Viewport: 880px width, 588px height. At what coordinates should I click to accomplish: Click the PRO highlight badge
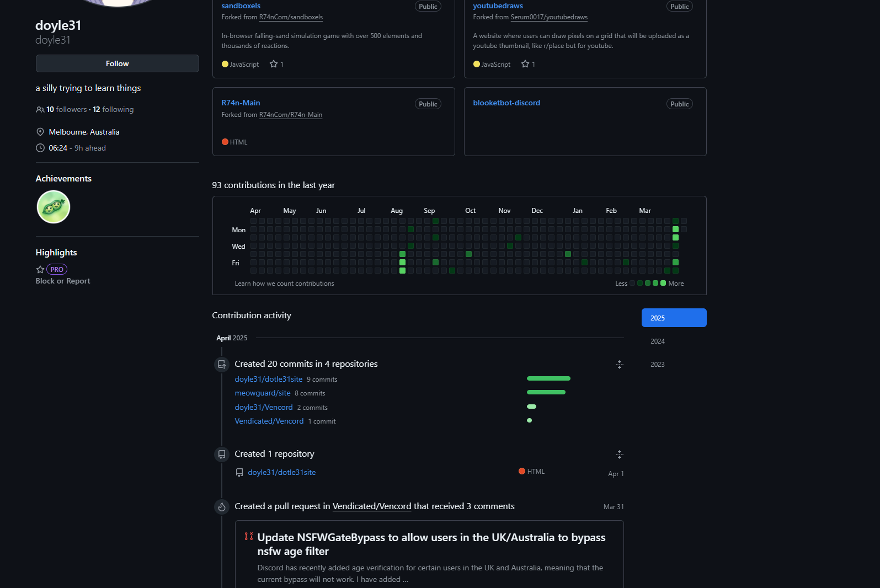(57, 270)
